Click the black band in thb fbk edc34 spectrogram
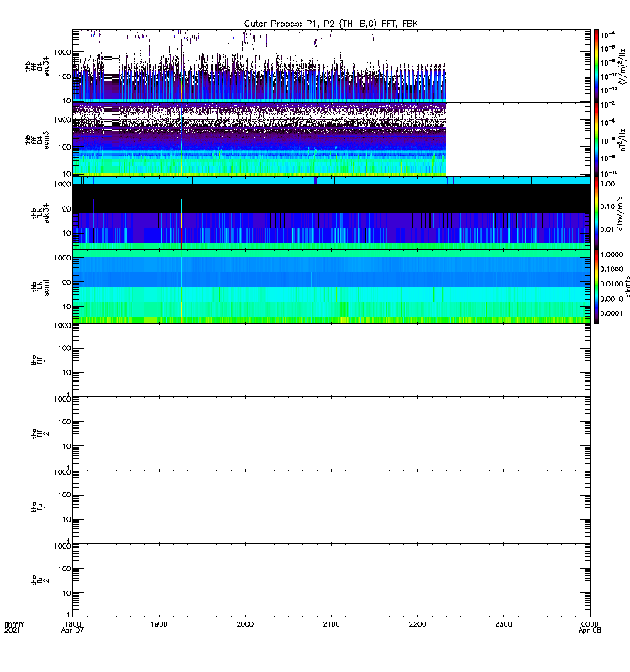630x672 pixels. click(x=331, y=199)
